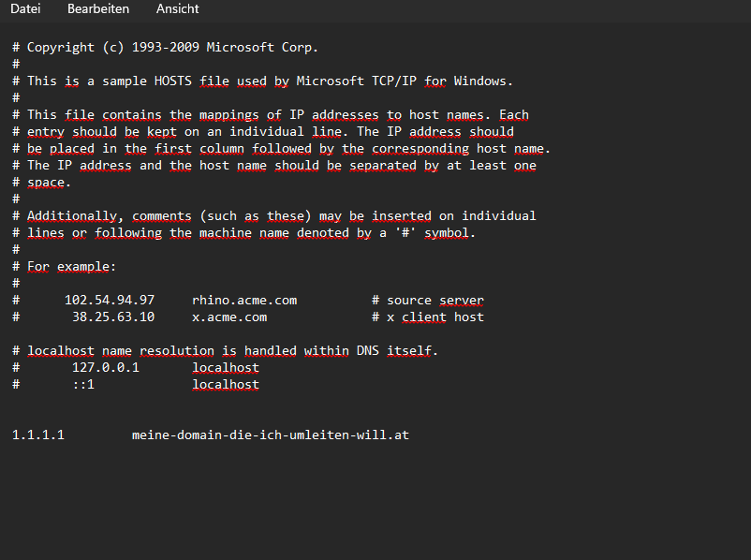Click on the IP address 1.1.1.1
The image size is (751, 560).
tap(37, 435)
